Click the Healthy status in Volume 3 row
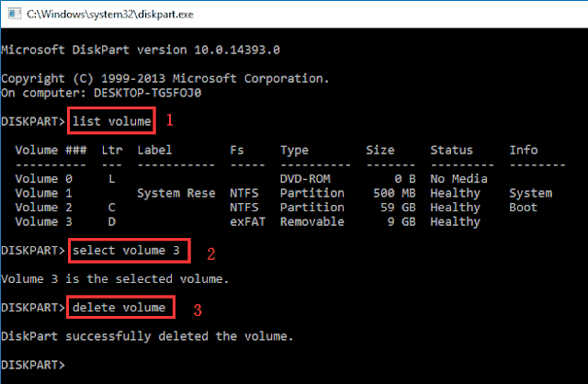 [455, 221]
